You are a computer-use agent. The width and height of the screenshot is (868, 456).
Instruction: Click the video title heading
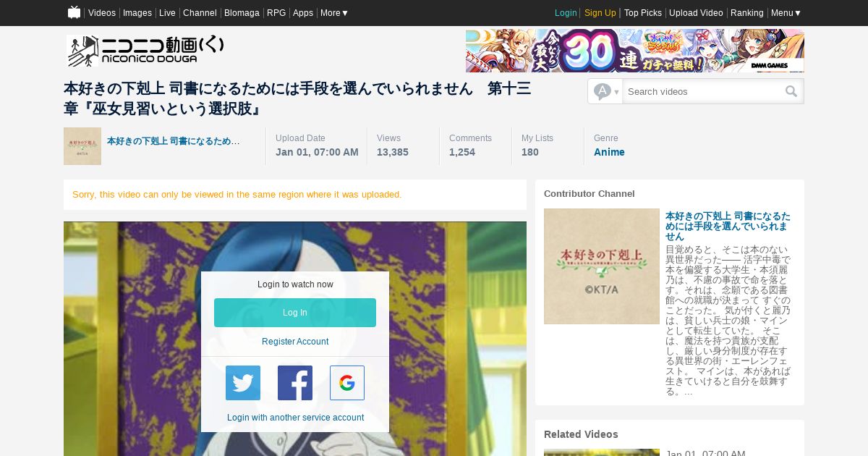[x=297, y=98]
